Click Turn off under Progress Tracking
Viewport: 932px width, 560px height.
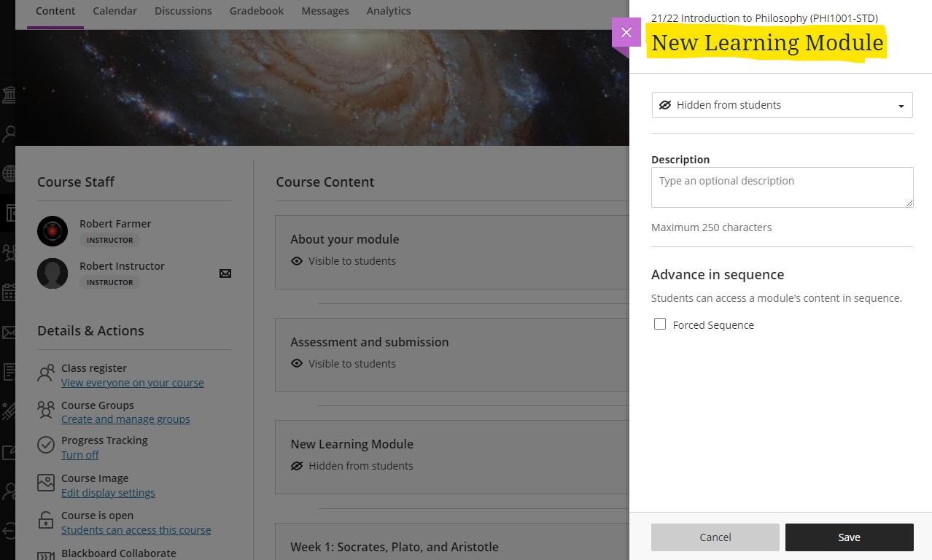79,454
